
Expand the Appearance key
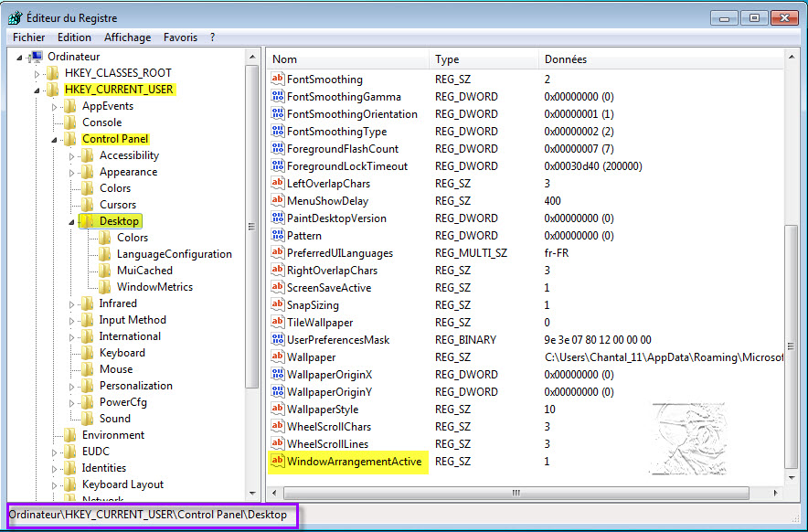point(71,173)
